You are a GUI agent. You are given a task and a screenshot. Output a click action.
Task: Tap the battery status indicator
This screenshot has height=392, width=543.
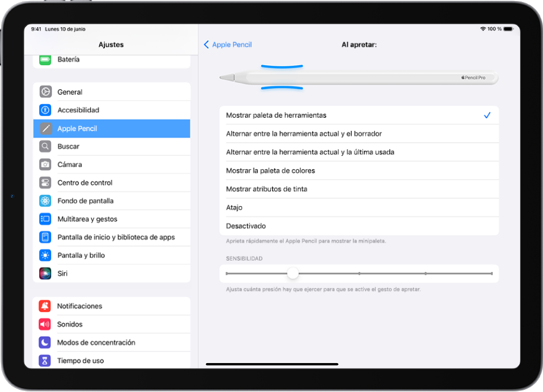click(508, 29)
